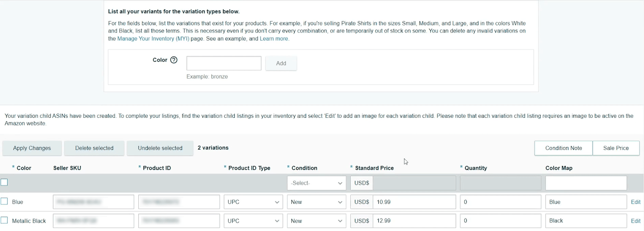Image resolution: width=644 pixels, height=231 pixels.
Task: Edit the Blue variation
Action: tap(635, 202)
